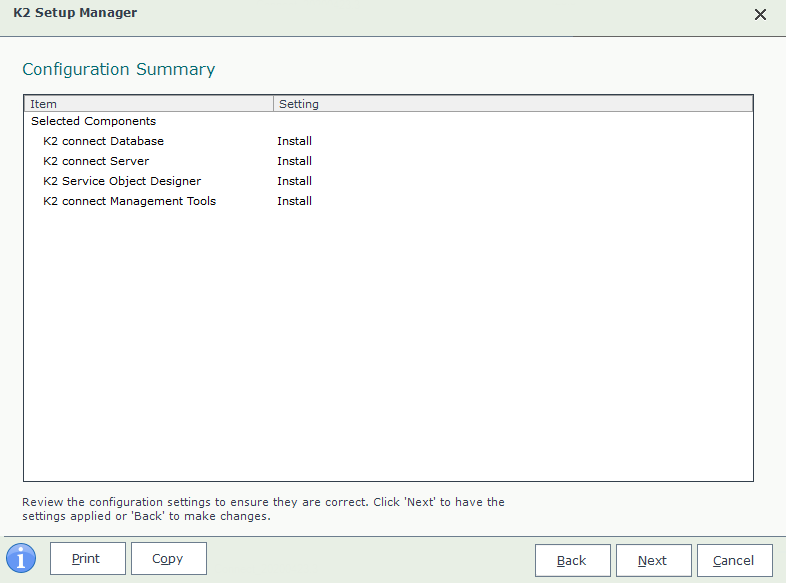Screen dimensions: 786x583
Task: Close the K2 Setup Manager window
Action: click(760, 15)
